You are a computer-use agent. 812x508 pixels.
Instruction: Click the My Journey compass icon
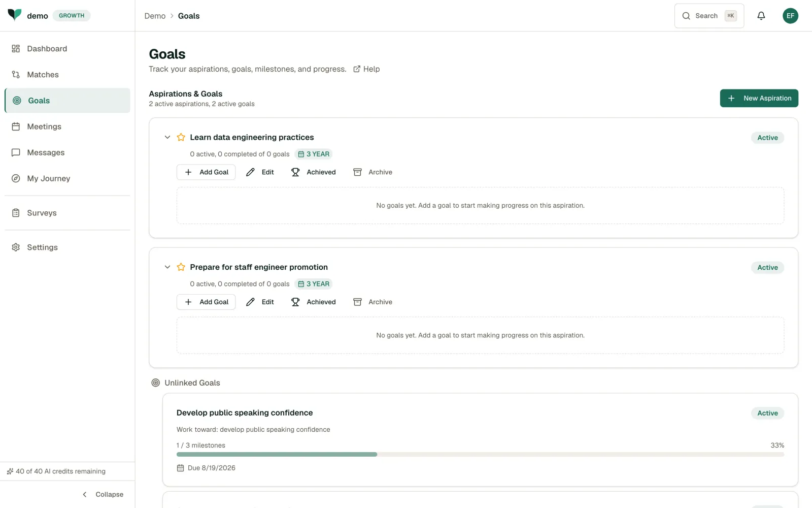click(x=16, y=178)
